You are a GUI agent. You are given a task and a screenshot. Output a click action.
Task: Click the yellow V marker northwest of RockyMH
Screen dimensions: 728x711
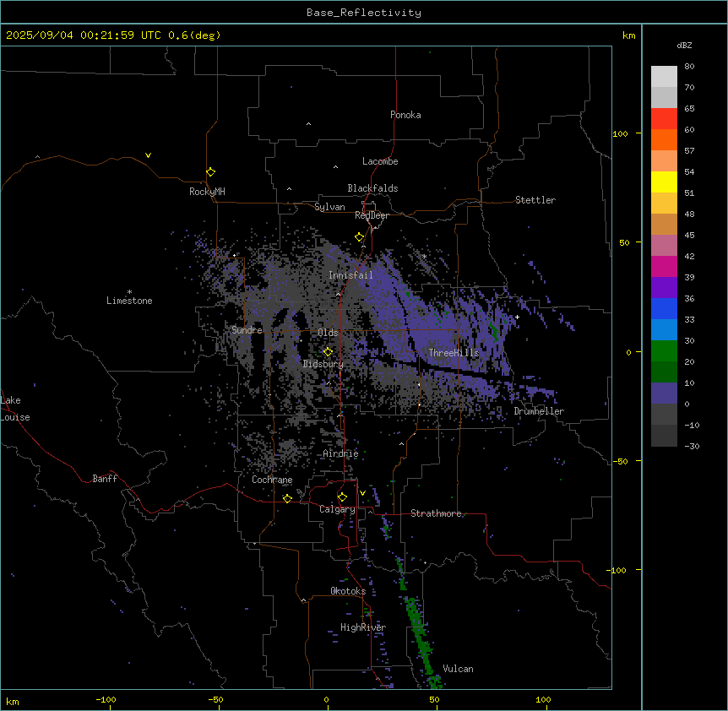[x=148, y=155]
